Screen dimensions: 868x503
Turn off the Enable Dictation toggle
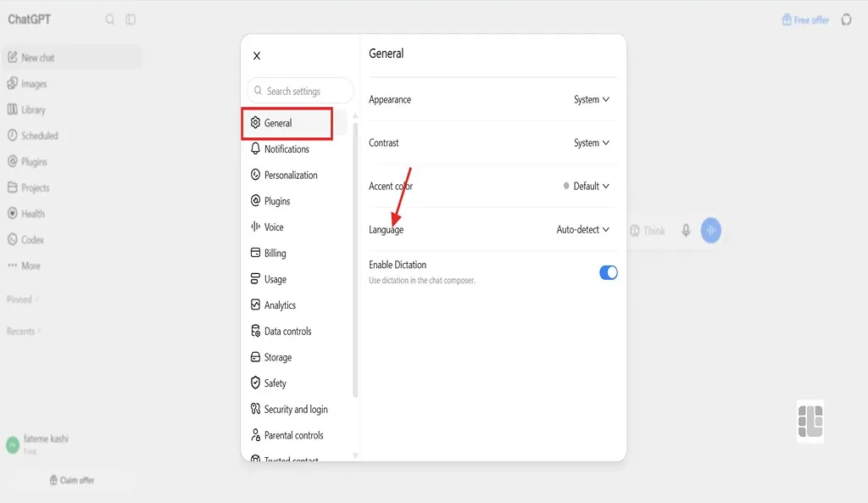tap(609, 272)
